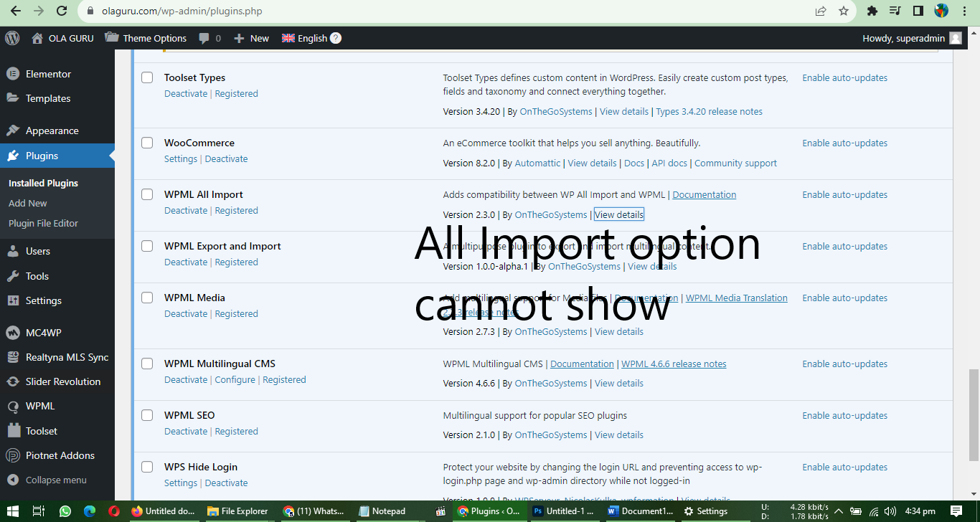
Task: Switch to Photoshop Untitled-1 taskbar window
Action: click(x=563, y=511)
